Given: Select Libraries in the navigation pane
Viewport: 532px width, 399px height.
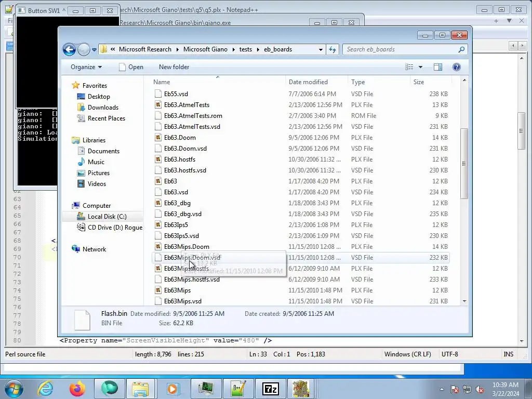Looking at the screenshot, I should click(94, 140).
